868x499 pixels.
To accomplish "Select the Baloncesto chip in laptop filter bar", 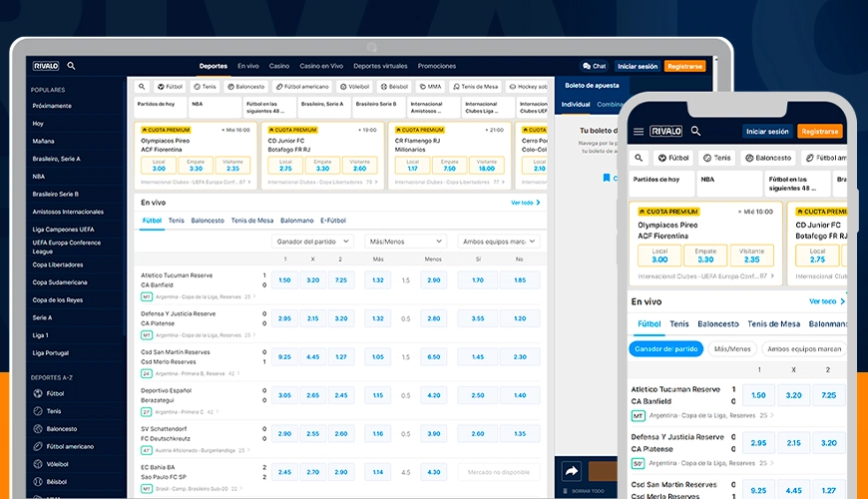I will point(246,87).
